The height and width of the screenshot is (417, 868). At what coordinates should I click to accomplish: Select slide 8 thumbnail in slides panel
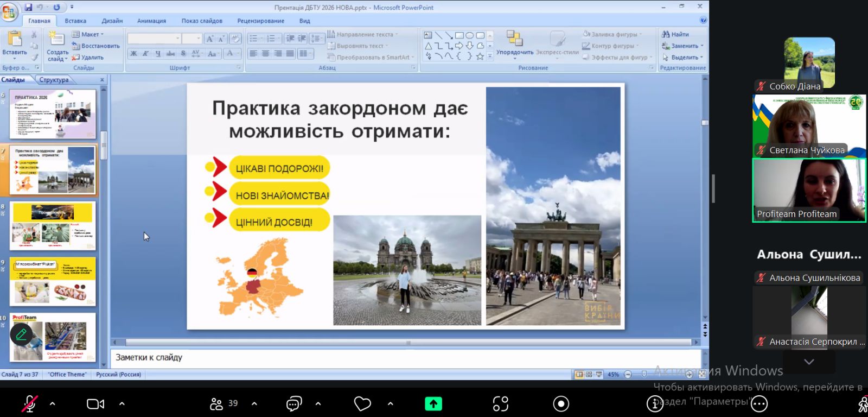point(53,225)
